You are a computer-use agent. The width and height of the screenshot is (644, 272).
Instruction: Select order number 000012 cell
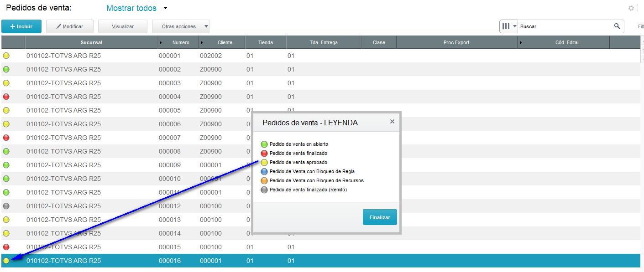[x=170, y=206]
